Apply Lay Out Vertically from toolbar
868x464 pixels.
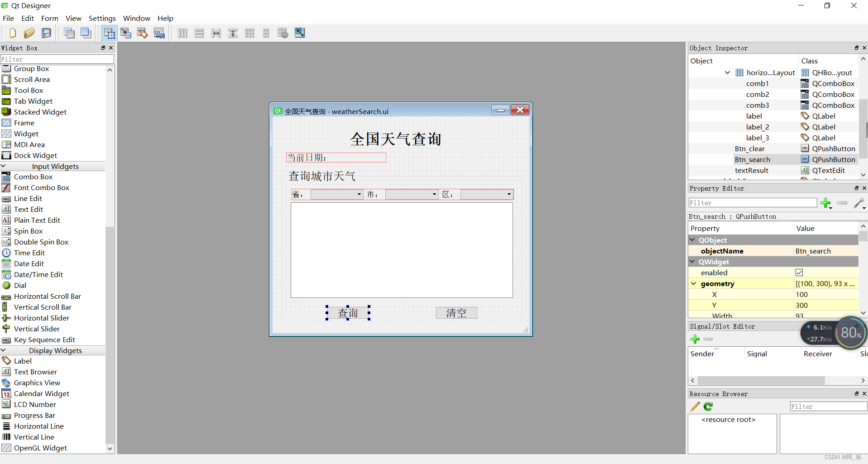(199, 33)
